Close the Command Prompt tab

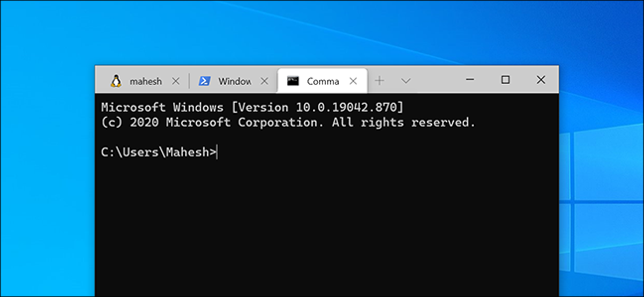pyautogui.click(x=353, y=81)
